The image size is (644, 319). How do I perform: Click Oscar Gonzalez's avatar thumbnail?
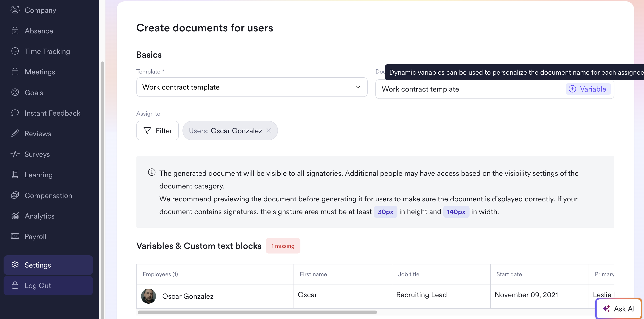click(x=148, y=296)
